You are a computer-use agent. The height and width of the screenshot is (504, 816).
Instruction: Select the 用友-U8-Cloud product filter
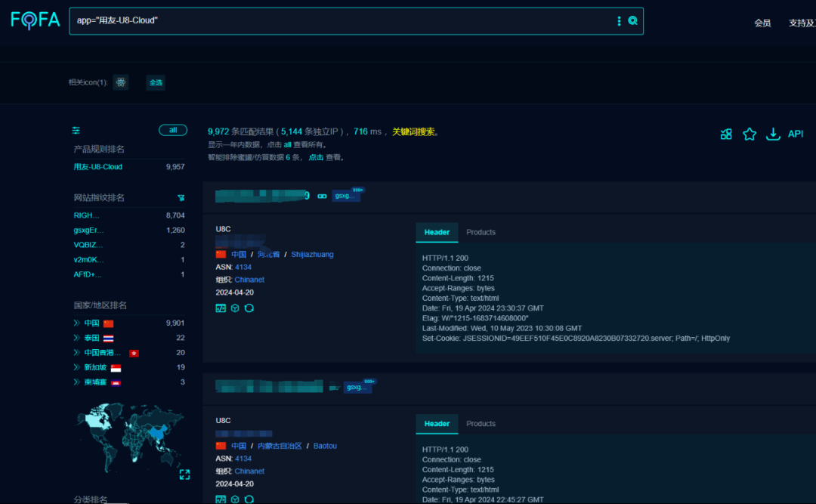pyautogui.click(x=97, y=166)
